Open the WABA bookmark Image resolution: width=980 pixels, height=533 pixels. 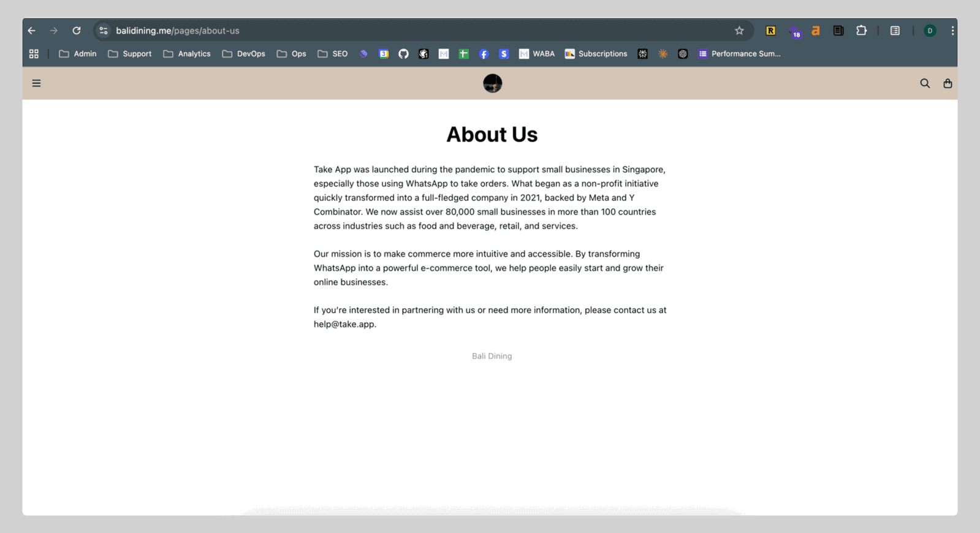point(536,54)
